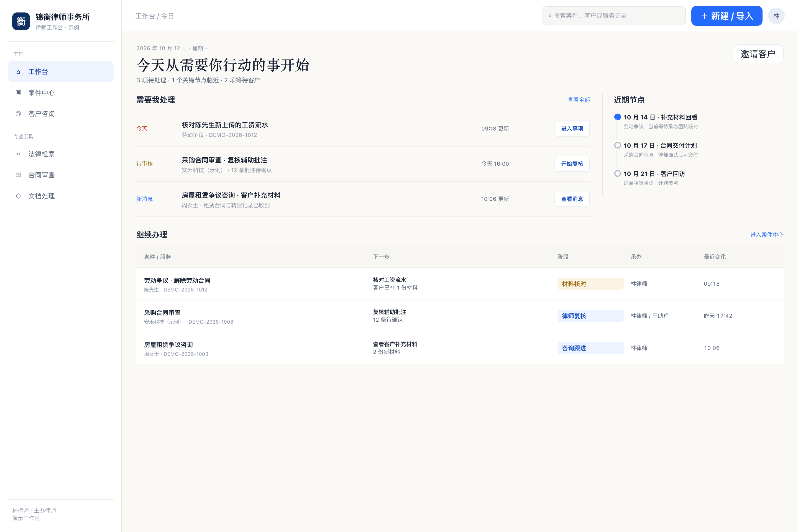Viewport: 798px width, 532px height.
Task: Select the 10 月 17 日 合同交付计划 node marker
Action: (x=618, y=145)
